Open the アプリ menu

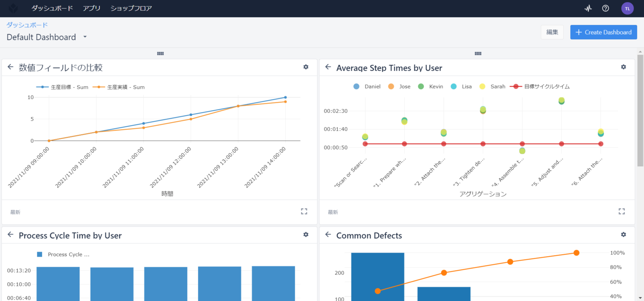click(x=92, y=8)
